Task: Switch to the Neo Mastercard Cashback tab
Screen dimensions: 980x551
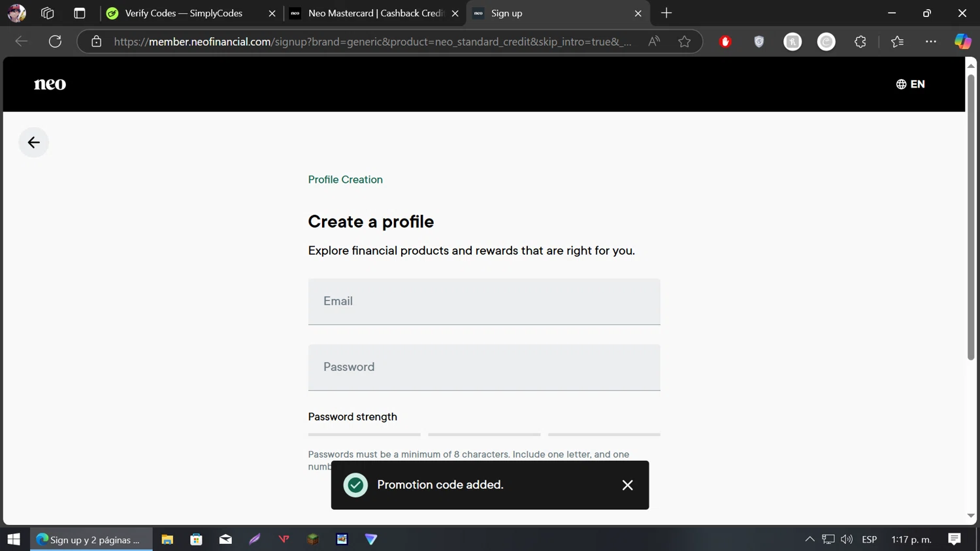Action: coord(376,13)
